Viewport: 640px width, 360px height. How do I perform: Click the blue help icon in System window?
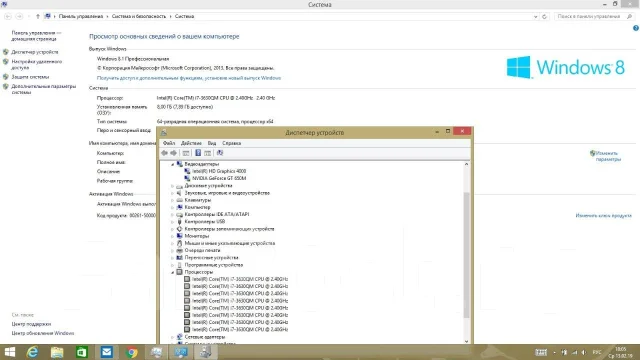click(x=636, y=28)
